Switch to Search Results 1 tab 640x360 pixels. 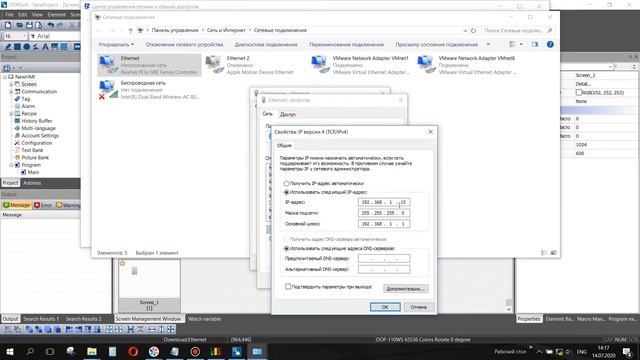(41, 319)
